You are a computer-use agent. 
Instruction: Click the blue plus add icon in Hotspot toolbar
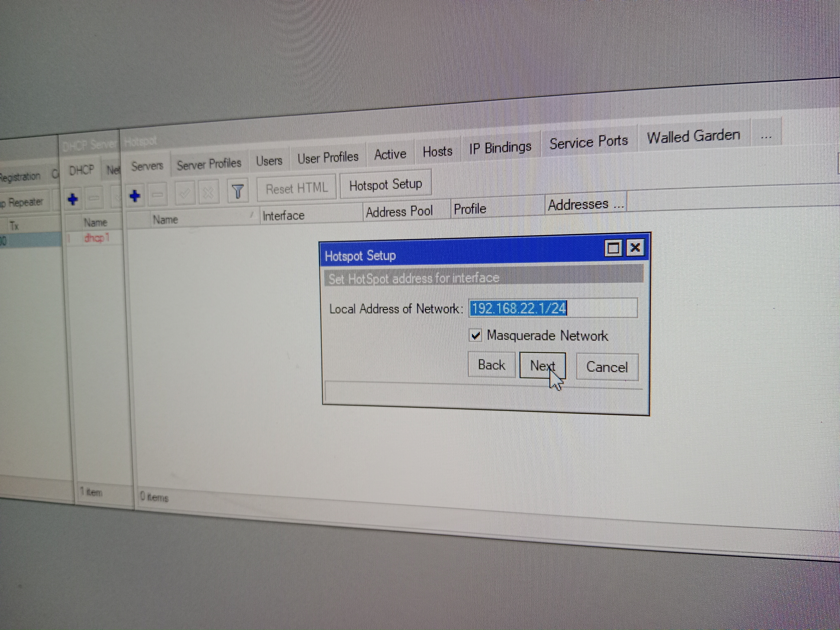135,196
